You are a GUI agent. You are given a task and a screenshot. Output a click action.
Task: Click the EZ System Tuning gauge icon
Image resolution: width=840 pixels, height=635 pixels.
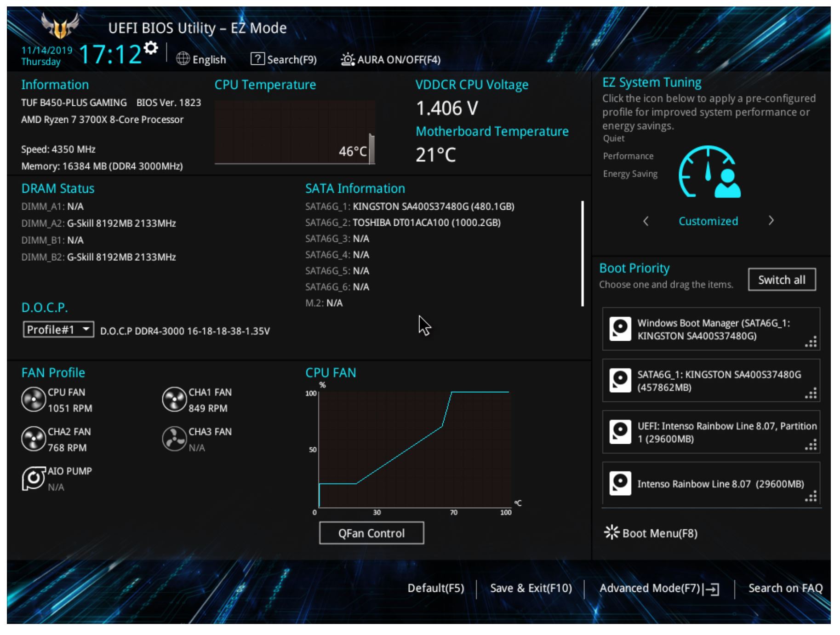(709, 172)
